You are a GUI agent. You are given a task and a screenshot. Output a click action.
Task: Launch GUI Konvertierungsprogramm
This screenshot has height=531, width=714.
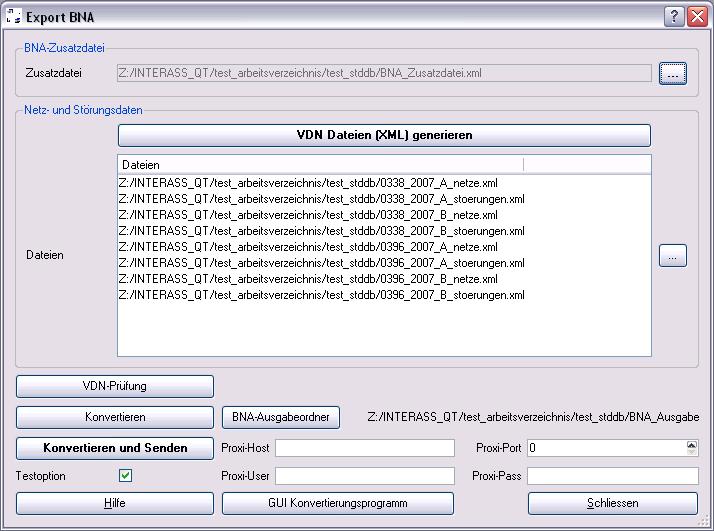point(338,503)
